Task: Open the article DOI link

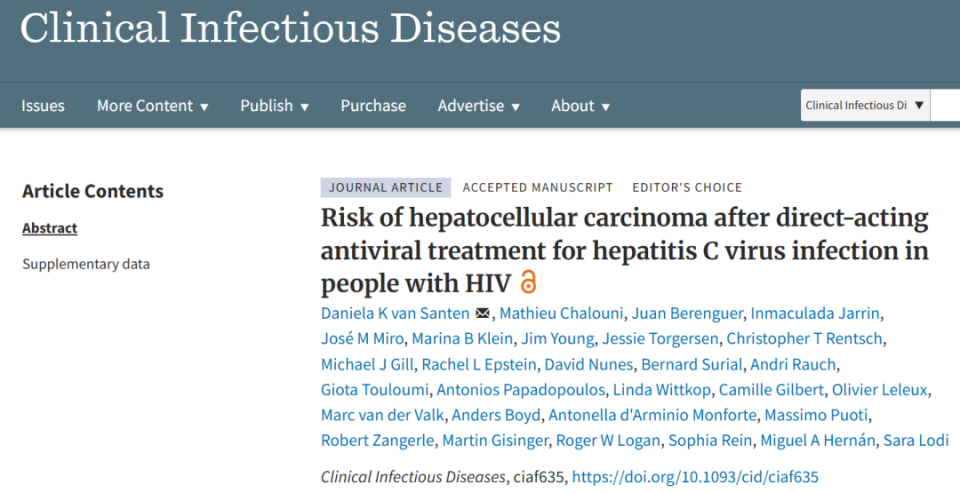Action: 695,477
